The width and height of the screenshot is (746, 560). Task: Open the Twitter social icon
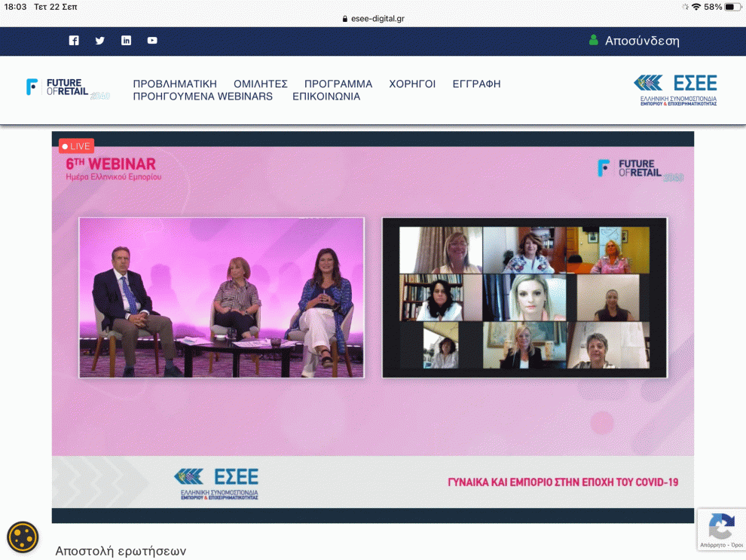99,41
